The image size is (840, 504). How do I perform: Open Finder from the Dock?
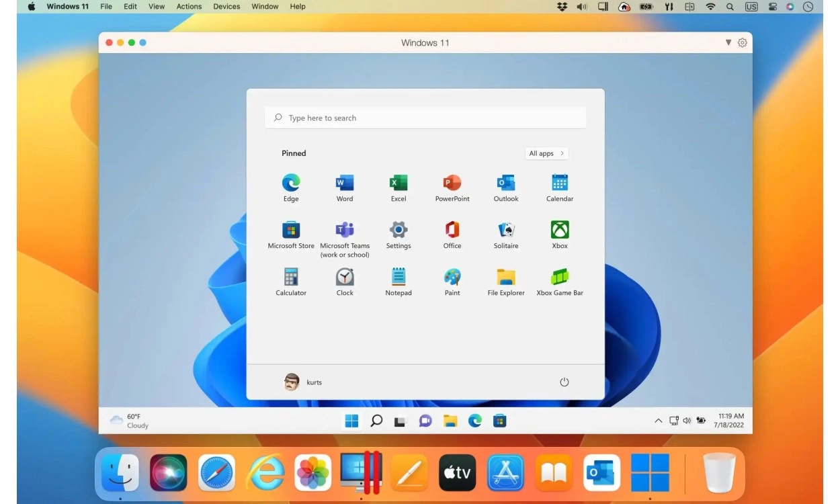point(120,472)
